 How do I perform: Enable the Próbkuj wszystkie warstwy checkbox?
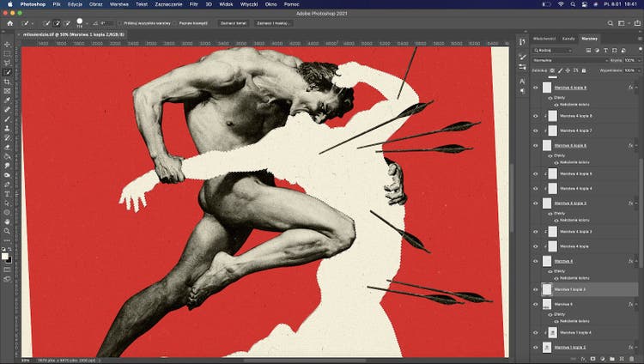pyautogui.click(x=120, y=23)
